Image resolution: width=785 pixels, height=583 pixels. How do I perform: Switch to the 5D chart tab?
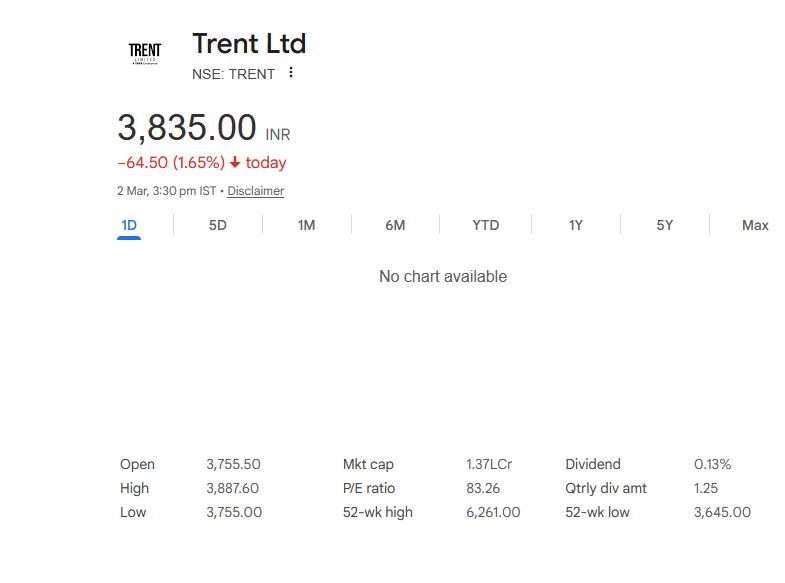tap(218, 225)
